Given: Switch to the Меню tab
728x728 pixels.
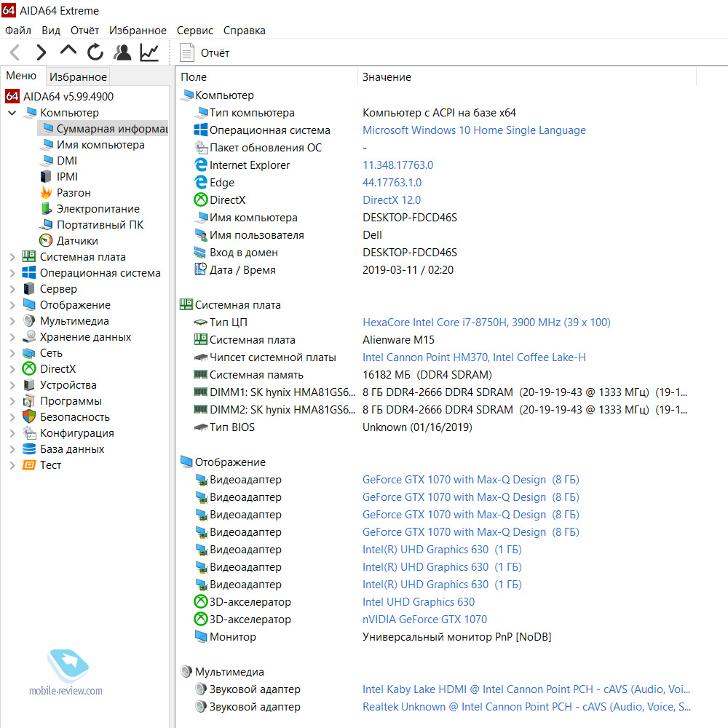Looking at the screenshot, I should (x=21, y=76).
